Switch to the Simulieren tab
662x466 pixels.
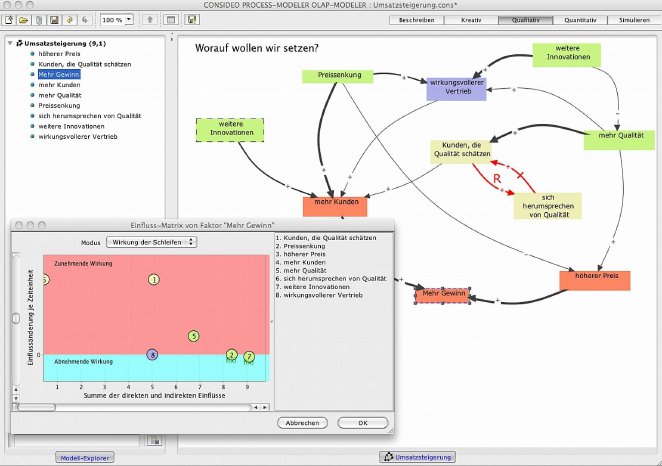(634, 20)
